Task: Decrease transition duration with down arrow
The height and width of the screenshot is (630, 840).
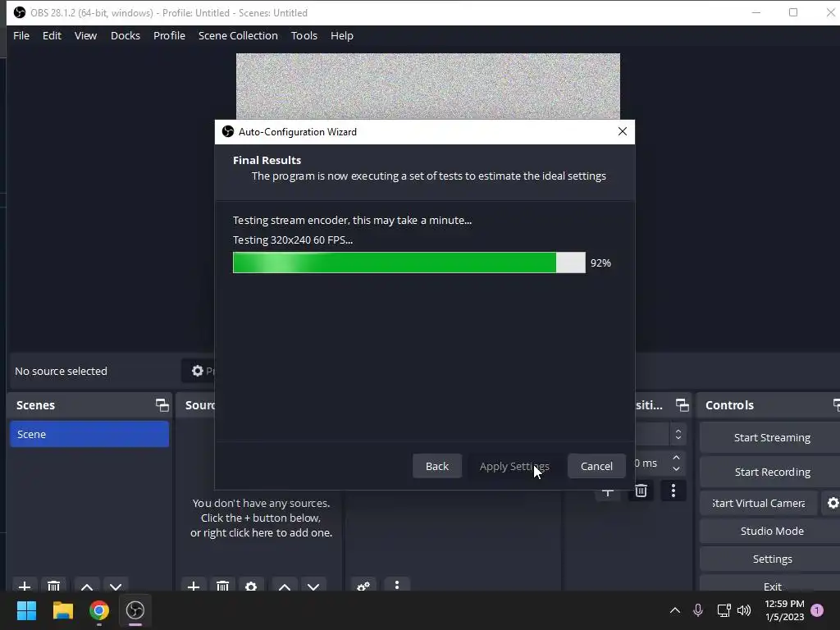Action: pyautogui.click(x=677, y=468)
